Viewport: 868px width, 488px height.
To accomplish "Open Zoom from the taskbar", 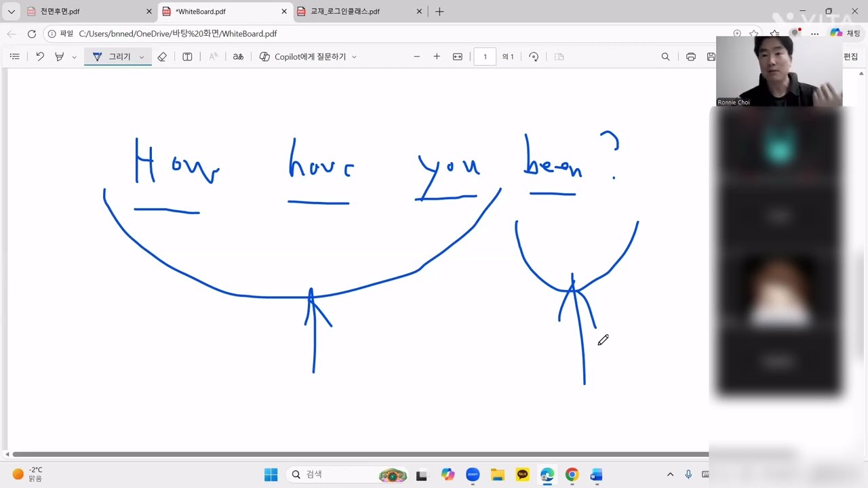I will pyautogui.click(x=473, y=474).
